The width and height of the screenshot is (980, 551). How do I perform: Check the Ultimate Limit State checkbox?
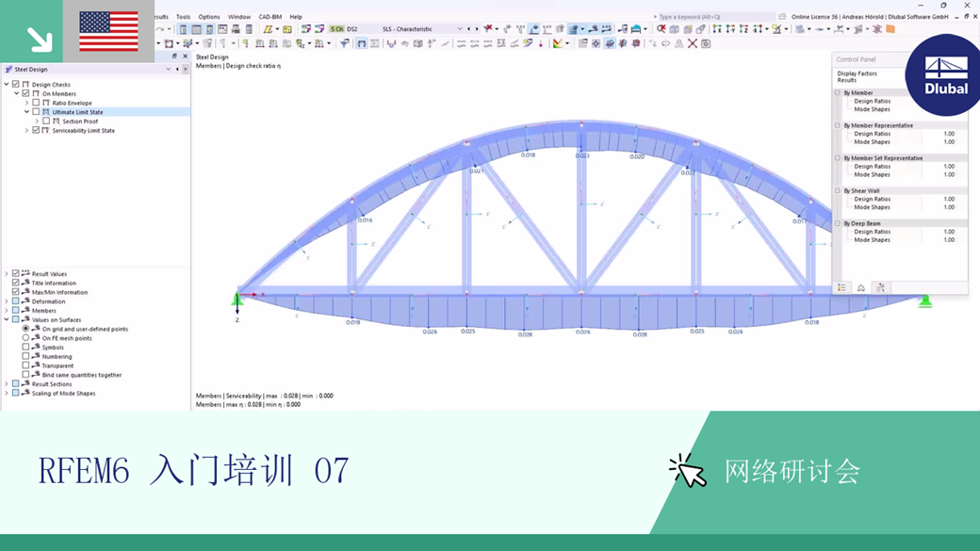coord(36,112)
